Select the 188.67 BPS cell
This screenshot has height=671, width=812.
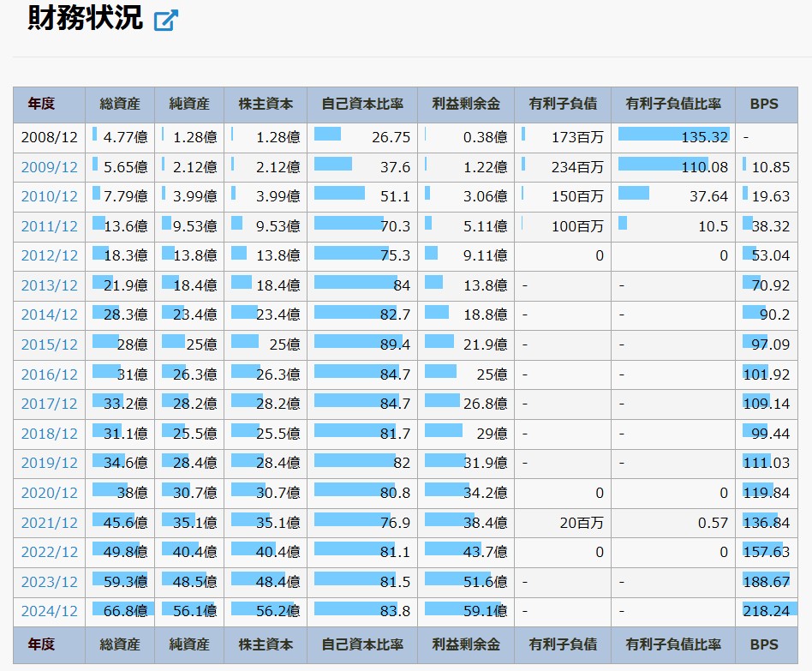767,582
